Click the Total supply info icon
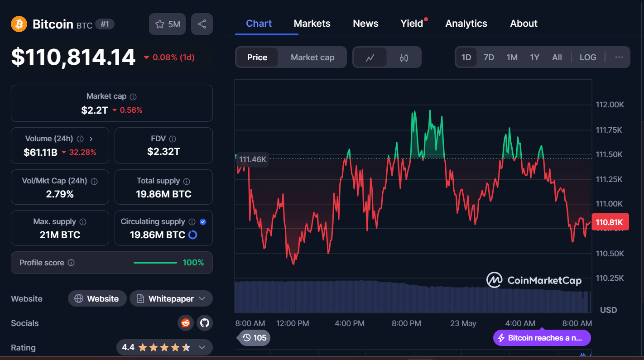This screenshot has width=644, height=360. (187, 181)
